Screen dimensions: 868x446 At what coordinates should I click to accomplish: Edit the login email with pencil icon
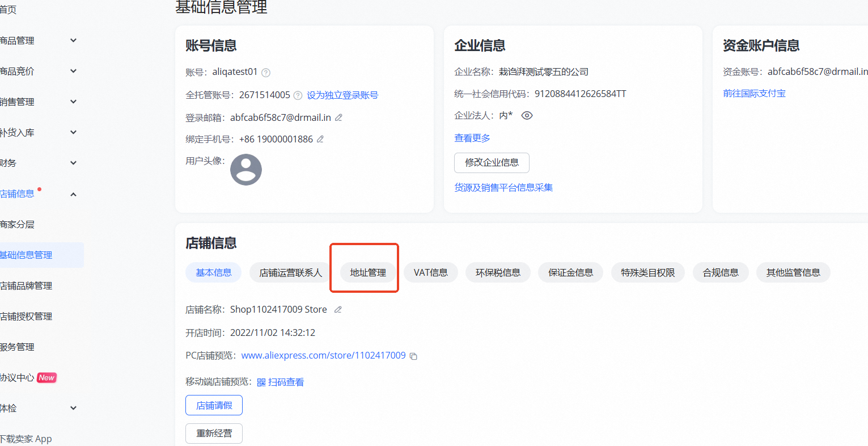click(338, 117)
